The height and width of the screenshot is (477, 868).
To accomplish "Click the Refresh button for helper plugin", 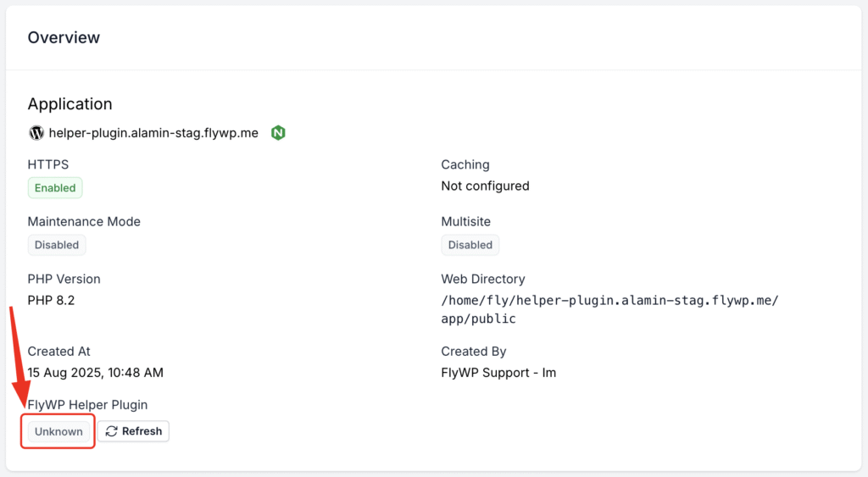I will [x=133, y=431].
